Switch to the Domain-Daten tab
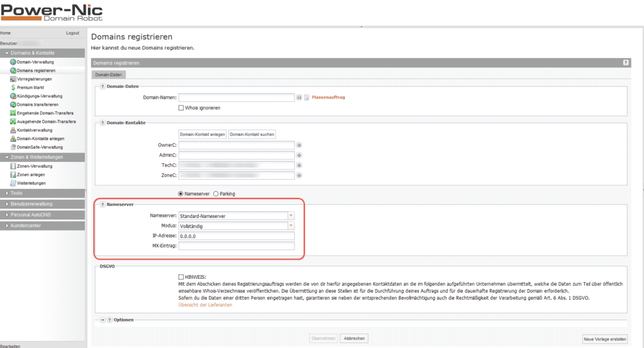Image resolution: width=644 pixels, height=348 pixels. (108, 75)
